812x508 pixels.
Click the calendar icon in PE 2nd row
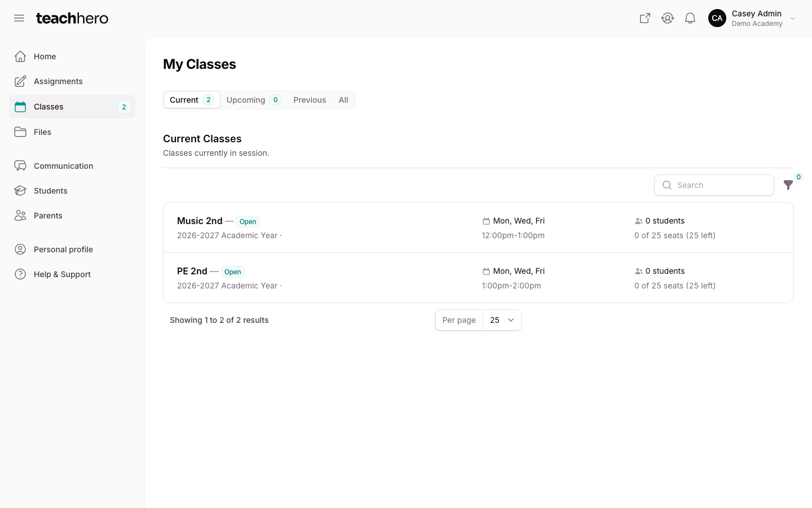(x=486, y=271)
